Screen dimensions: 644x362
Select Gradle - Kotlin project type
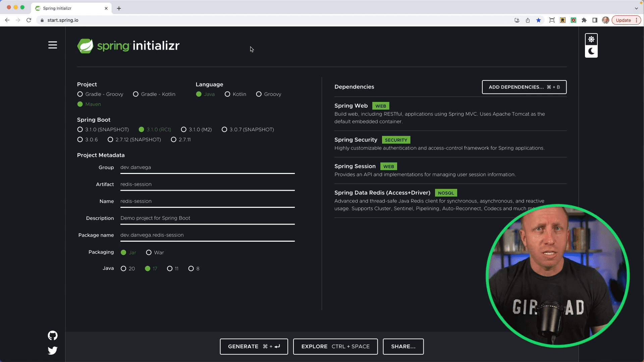coord(136,94)
